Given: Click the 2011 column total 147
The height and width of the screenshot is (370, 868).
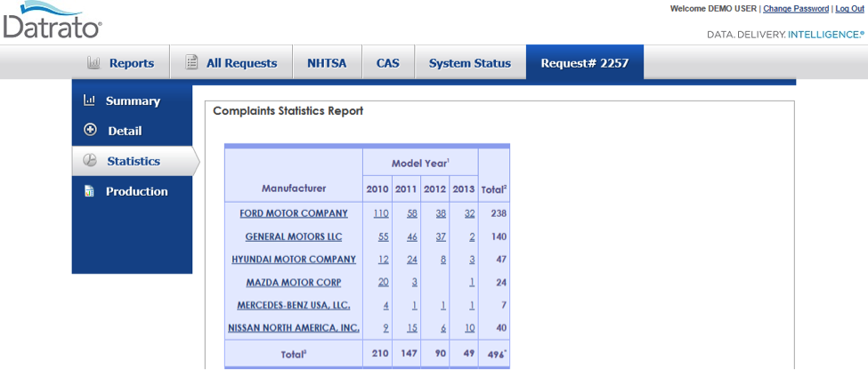Looking at the screenshot, I should click(x=410, y=353).
